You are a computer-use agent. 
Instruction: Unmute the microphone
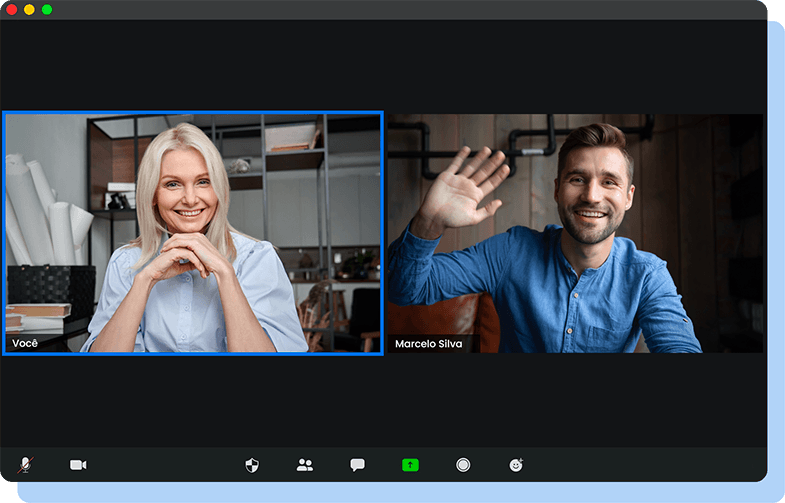pos(26,465)
